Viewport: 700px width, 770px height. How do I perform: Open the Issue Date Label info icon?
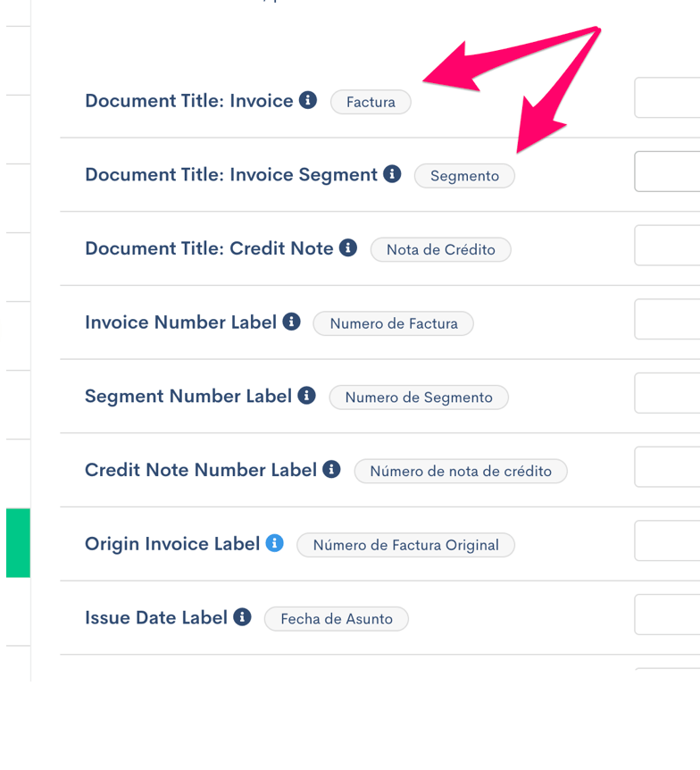pos(242,616)
